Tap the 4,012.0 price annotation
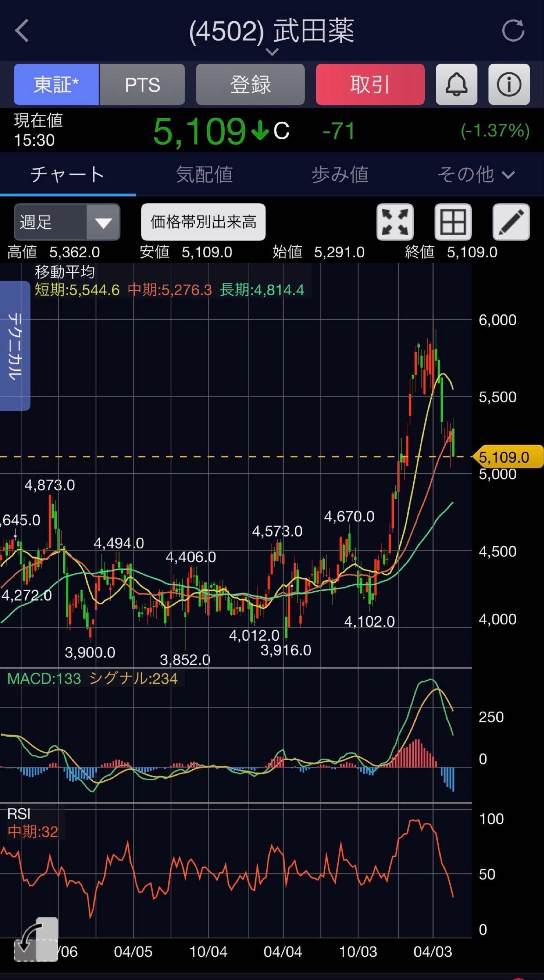The width and height of the screenshot is (544, 980). click(254, 635)
